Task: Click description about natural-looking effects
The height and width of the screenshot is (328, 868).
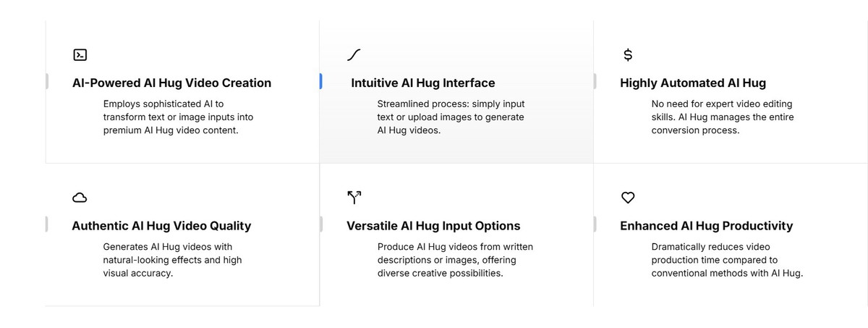Action: [172, 261]
